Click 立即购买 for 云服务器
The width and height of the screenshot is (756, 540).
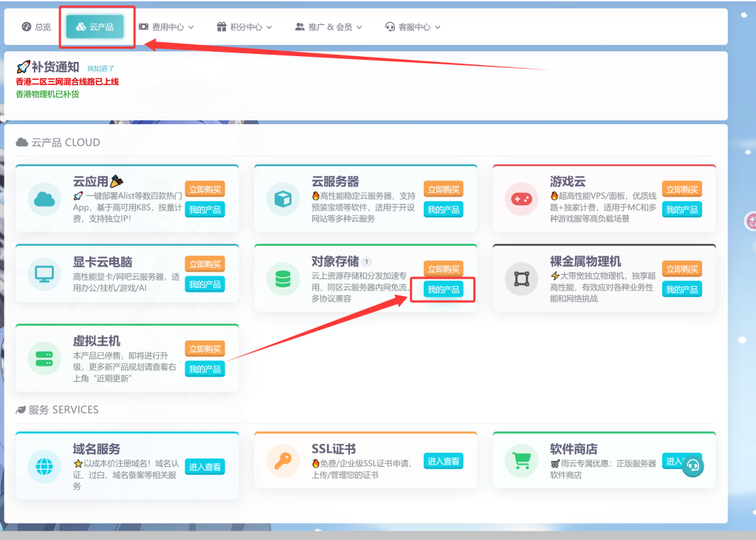click(443, 190)
